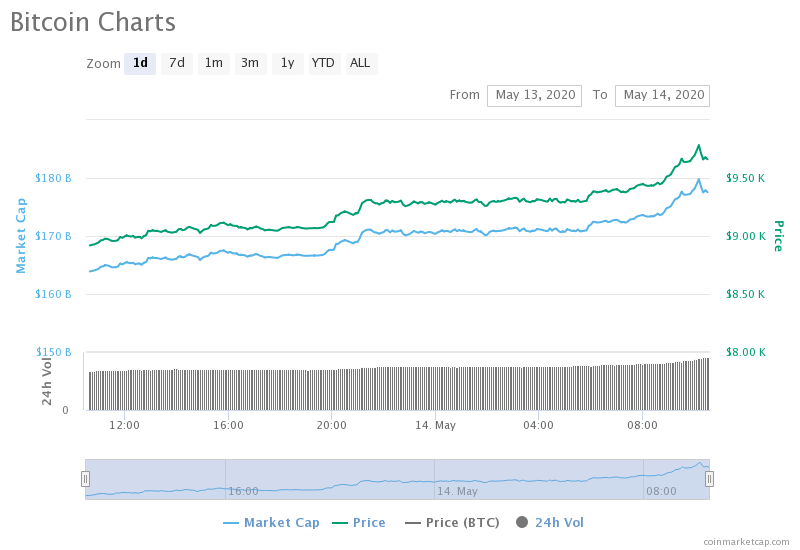Click the 12:00 time axis label

click(124, 425)
